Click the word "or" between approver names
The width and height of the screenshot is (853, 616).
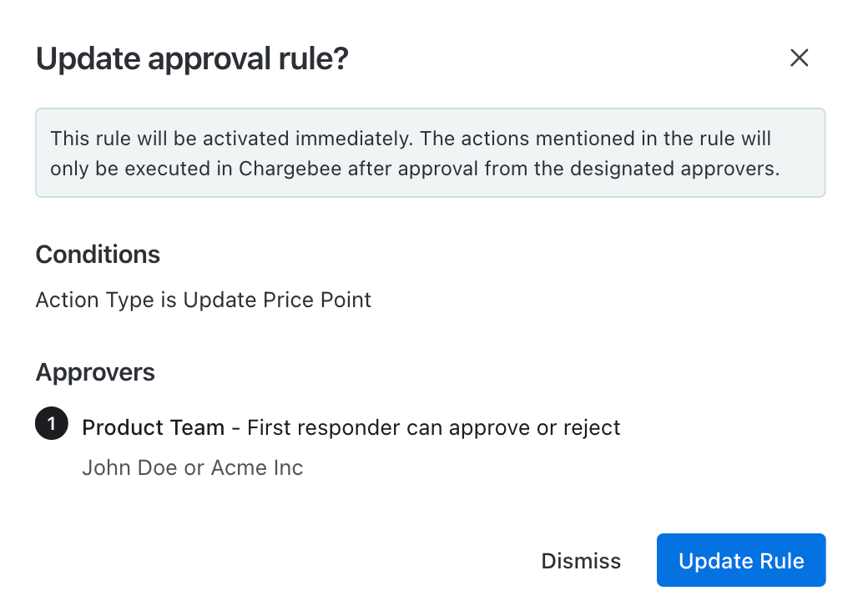(194, 467)
